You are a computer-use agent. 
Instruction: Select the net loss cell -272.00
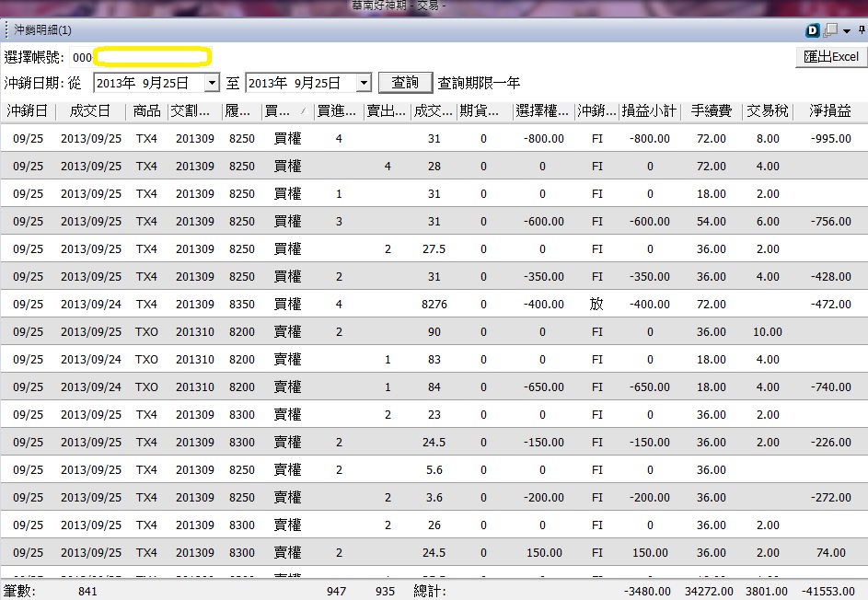point(831,497)
